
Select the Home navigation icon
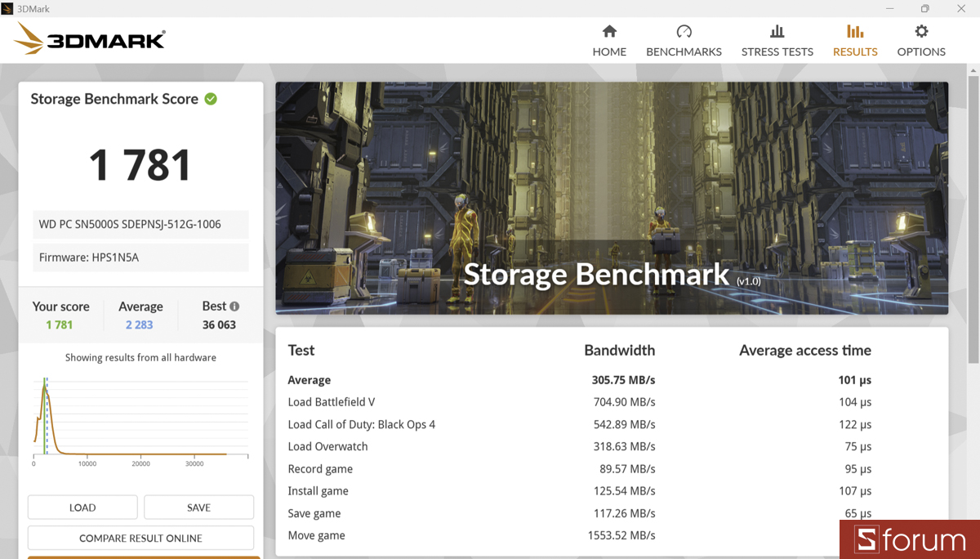pyautogui.click(x=609, y=30)
